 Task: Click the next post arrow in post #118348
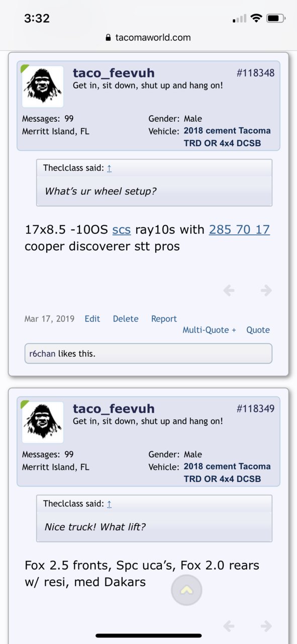point(266,290)
